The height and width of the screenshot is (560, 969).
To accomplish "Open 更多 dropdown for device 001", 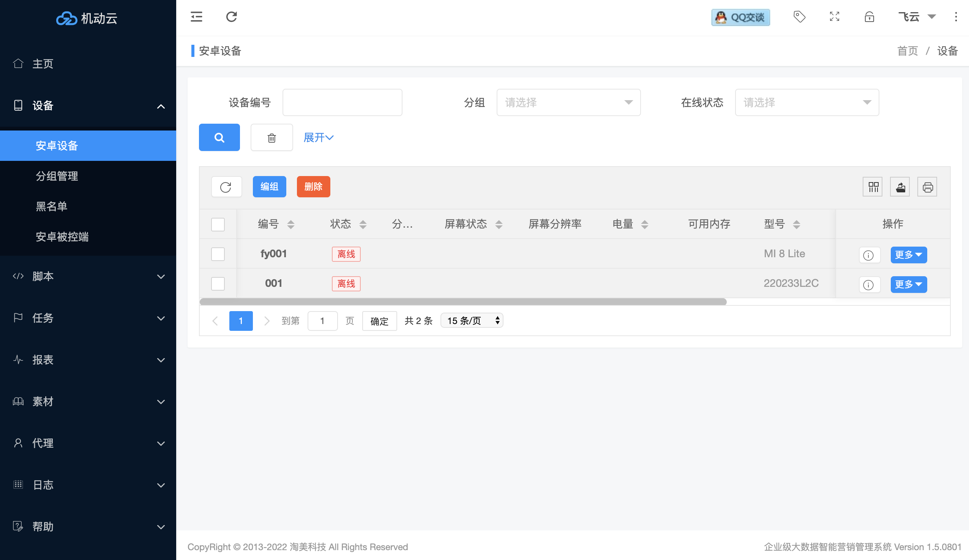I will coord(908,285).
